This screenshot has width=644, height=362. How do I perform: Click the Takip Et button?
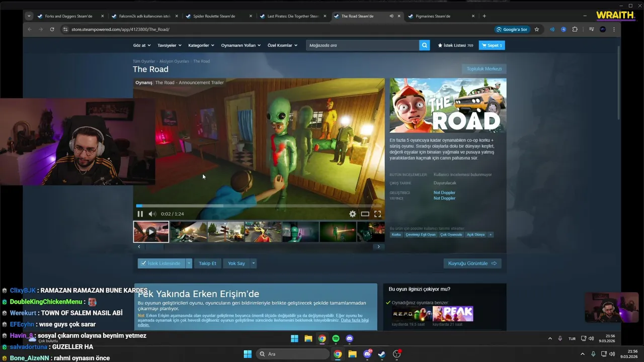pos(207,263)
